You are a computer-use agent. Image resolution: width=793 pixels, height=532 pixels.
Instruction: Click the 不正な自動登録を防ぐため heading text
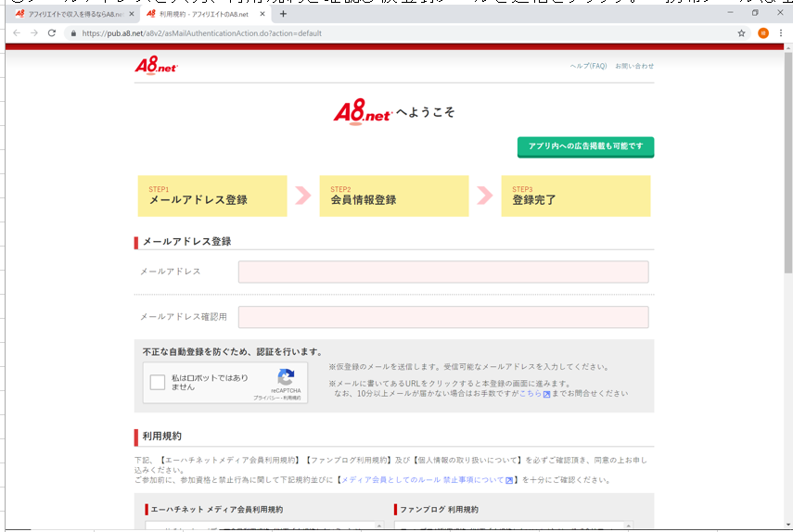point(232,351)
